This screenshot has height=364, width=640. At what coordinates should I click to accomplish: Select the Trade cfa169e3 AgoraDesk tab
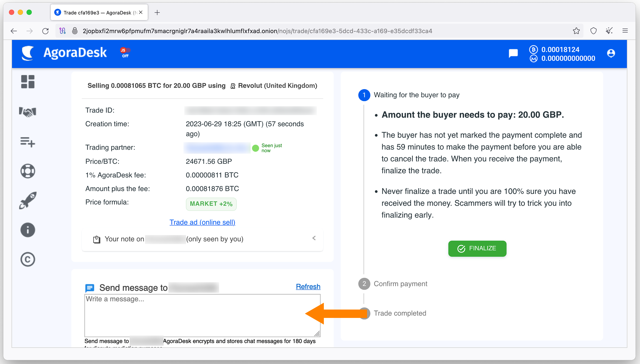99,12
